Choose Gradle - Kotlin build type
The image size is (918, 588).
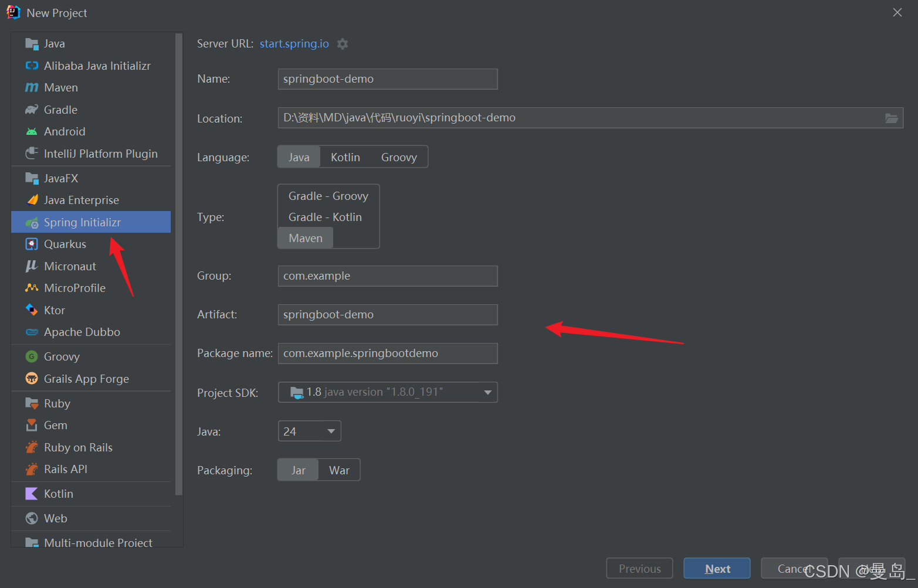click(x=325, y=217)
